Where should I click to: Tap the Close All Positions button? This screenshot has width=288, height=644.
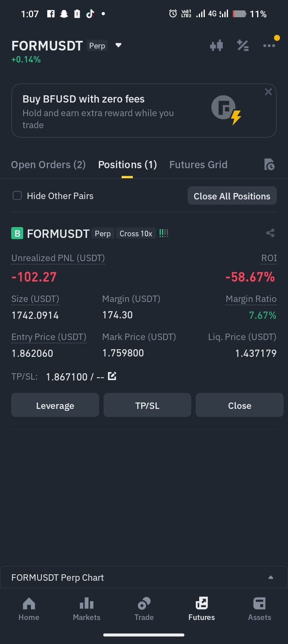click(232, 196)
